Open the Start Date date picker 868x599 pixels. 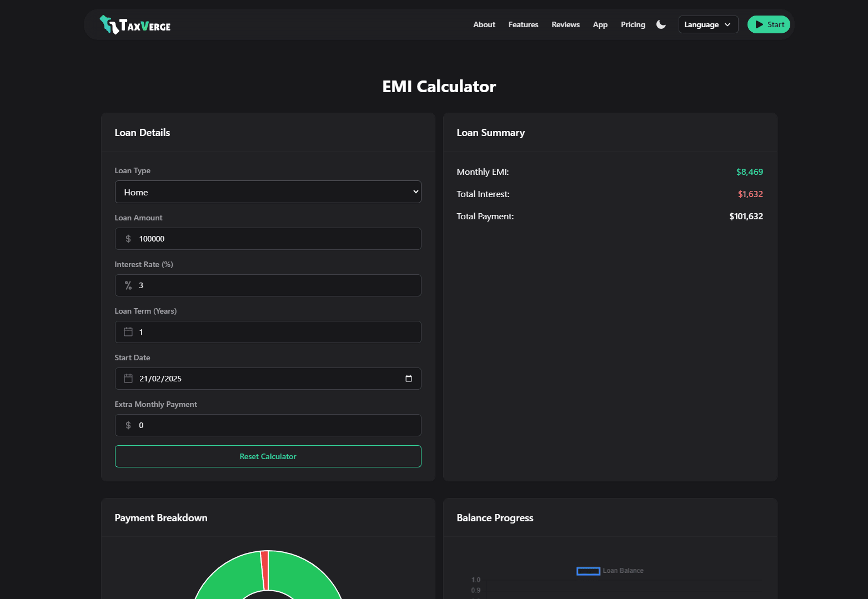(409, 379)
